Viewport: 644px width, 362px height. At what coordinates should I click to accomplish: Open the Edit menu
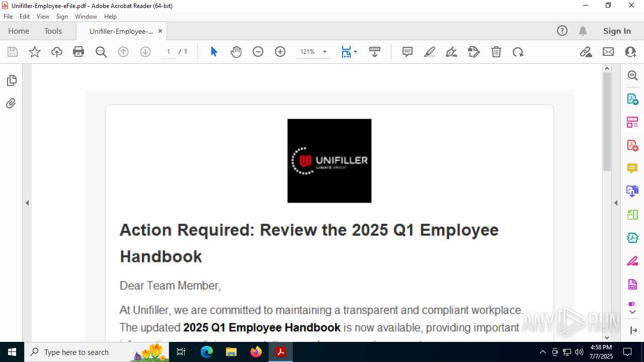pos(25,17)
